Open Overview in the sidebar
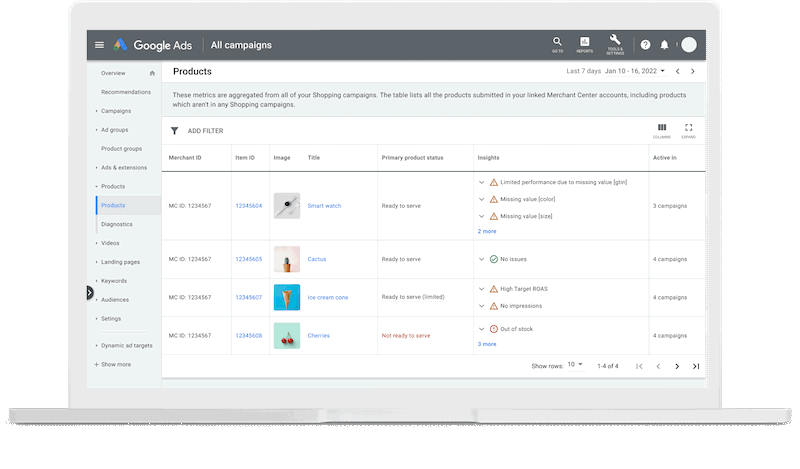 tap(113, 73)
